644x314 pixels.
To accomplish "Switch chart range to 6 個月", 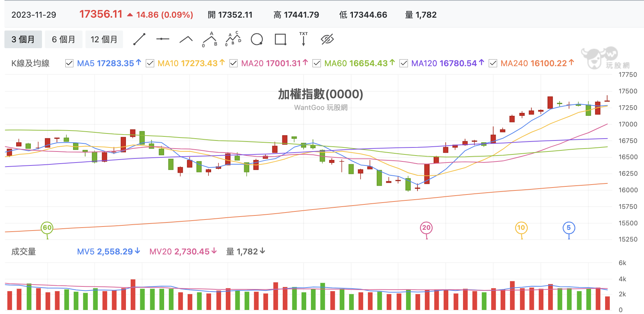I will click(x=64, y=39).
